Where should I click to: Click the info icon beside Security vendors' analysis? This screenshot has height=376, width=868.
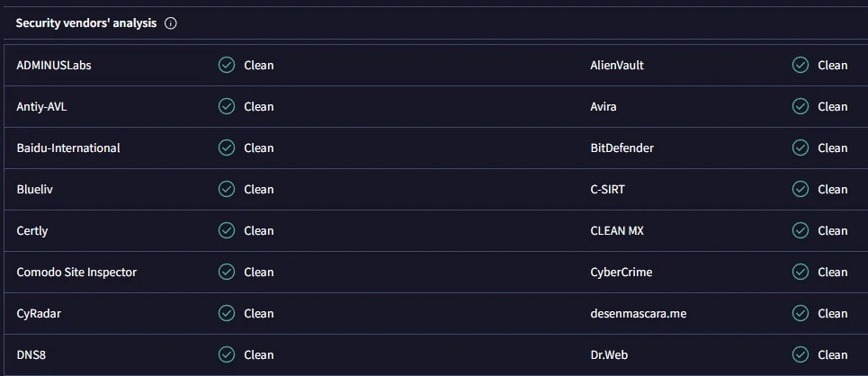pyautogui.click(x=171, y=23)
